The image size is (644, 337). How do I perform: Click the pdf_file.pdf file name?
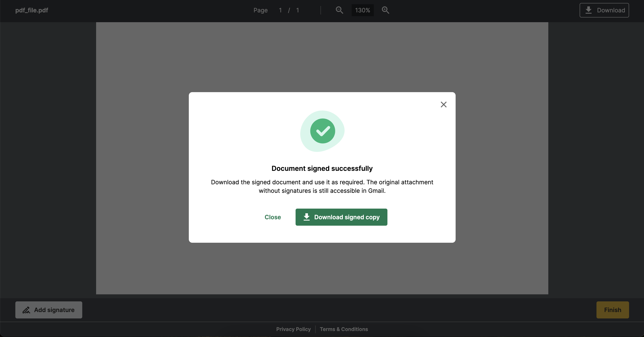click(x=32, y=10)
